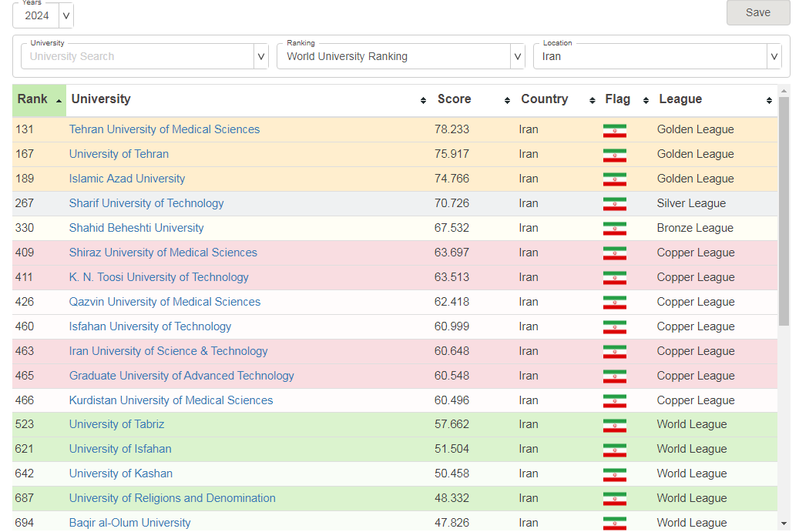The image size is (799, 532).
Task: Open Shahid Beheshti University page
Action: [136, 228]
